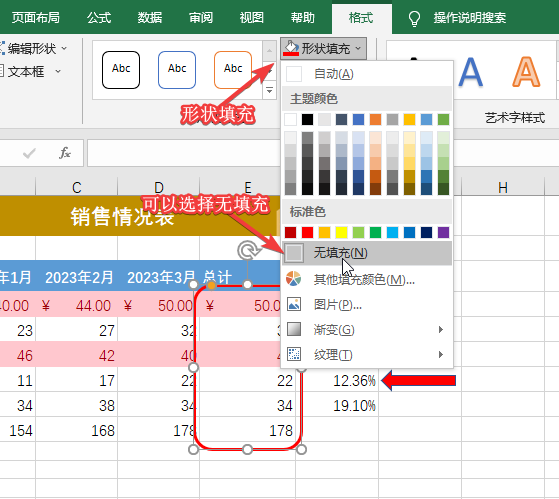Switch to the 审阅 tab
This screenshot has width=559, height=499.
click(x=201, y=17)
